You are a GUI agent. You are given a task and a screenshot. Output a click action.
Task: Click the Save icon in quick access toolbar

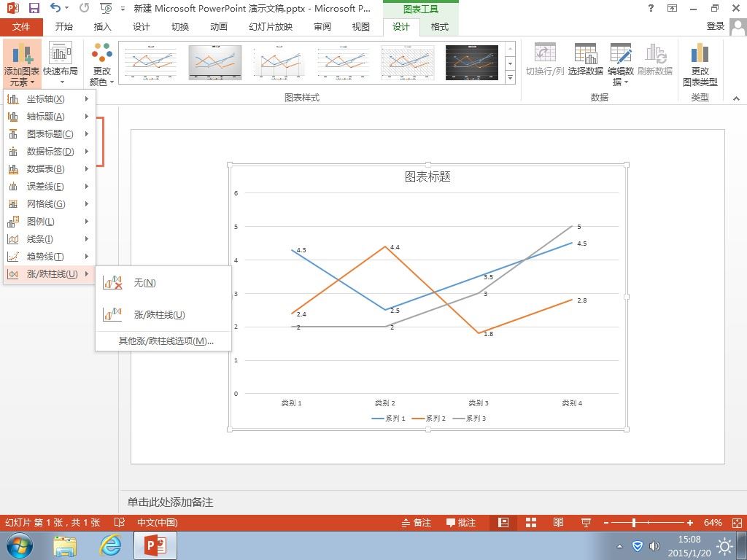[x=34, y=8]
